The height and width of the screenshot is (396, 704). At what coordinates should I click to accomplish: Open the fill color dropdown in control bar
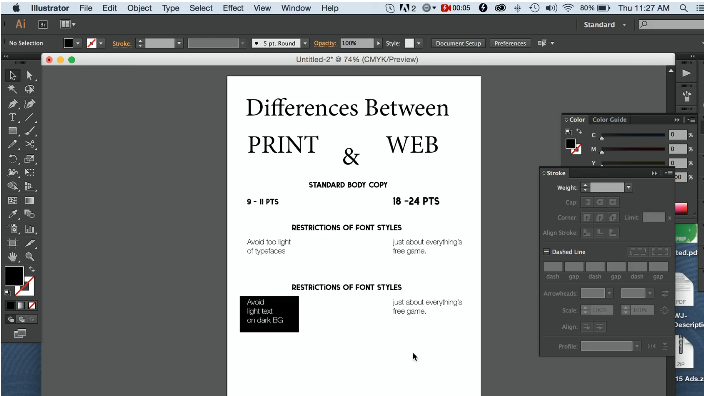pyautogui.click(x=78, y=44)
